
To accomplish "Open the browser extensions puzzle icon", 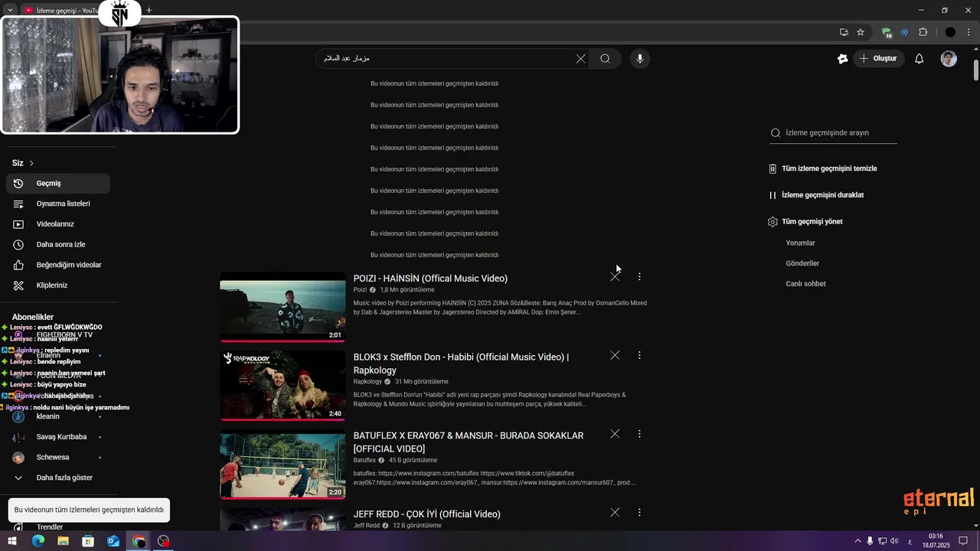I will (x=923, y=32).
